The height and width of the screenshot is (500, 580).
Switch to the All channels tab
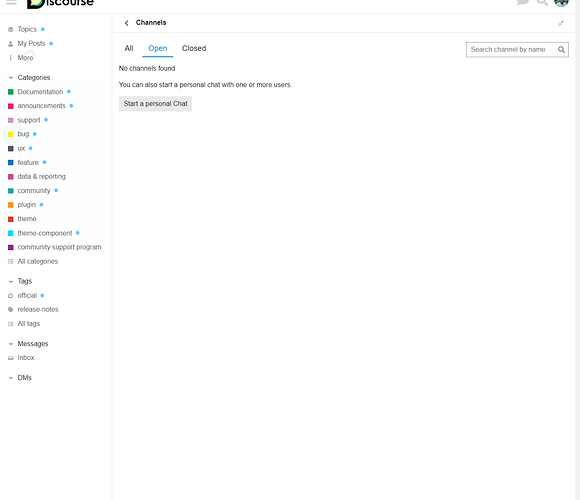click(x=129, y=48)
